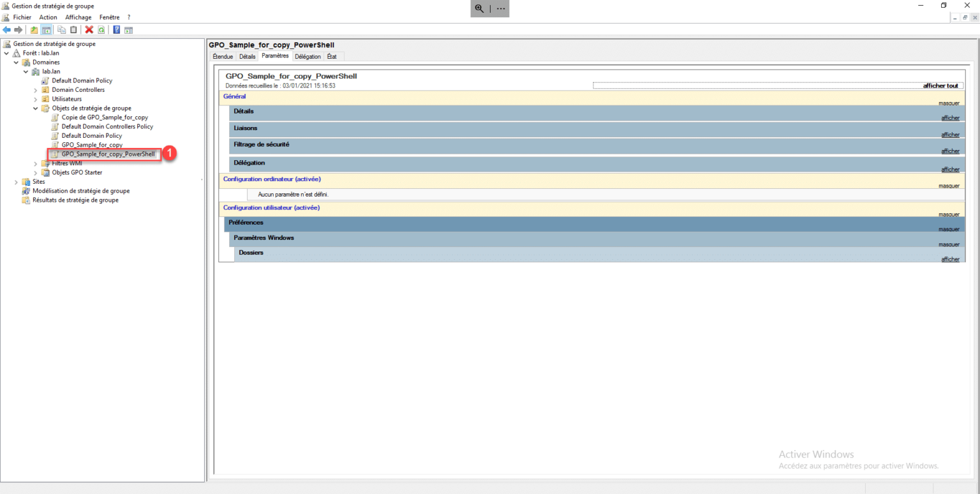Open the Affichage menu
The width and height of the screenshot is (980, 494).
coord(78,17)
